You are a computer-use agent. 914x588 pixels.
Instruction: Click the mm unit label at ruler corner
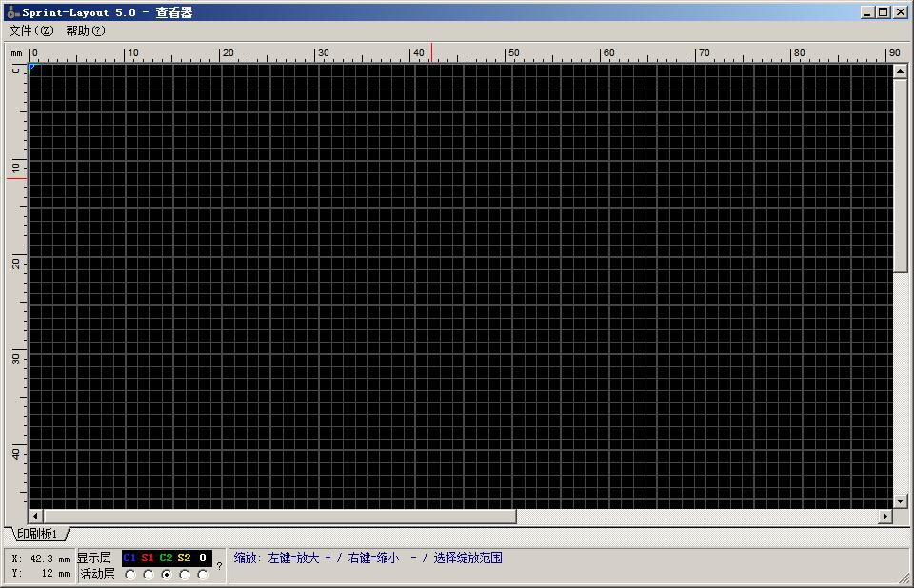point(16,53)
